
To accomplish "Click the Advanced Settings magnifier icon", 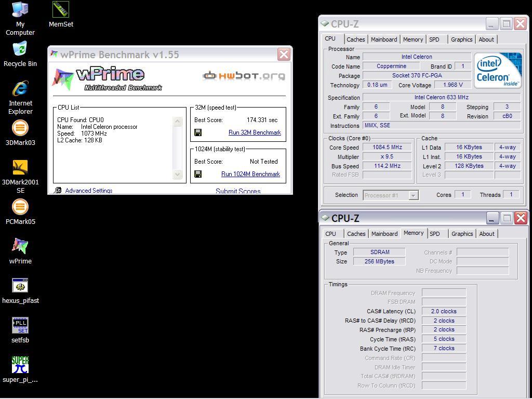I will point(58,190).
